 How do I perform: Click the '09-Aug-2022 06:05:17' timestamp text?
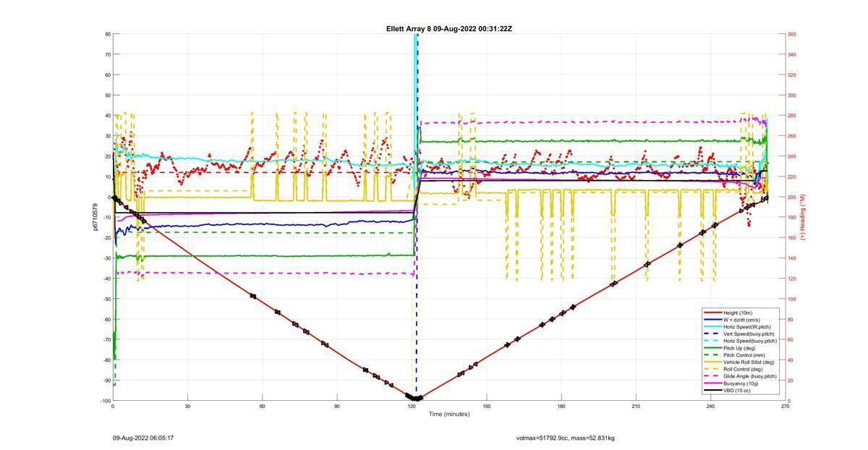click(x=143, y=438)
